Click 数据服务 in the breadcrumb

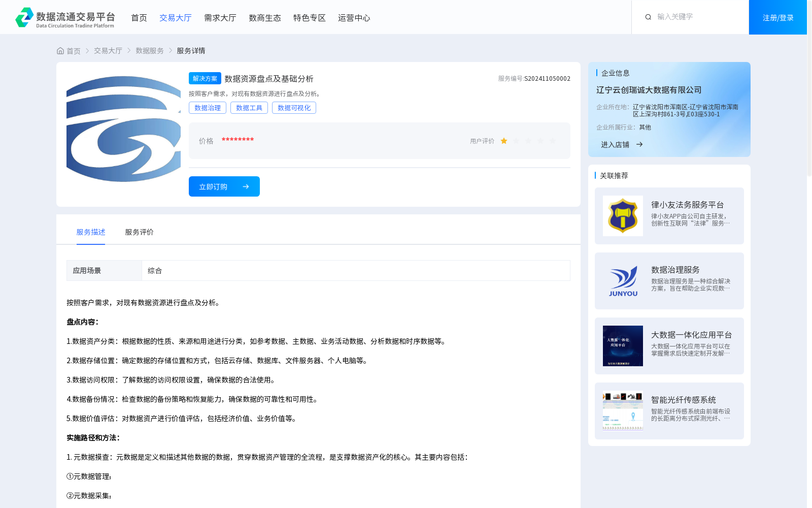point(150,51)
